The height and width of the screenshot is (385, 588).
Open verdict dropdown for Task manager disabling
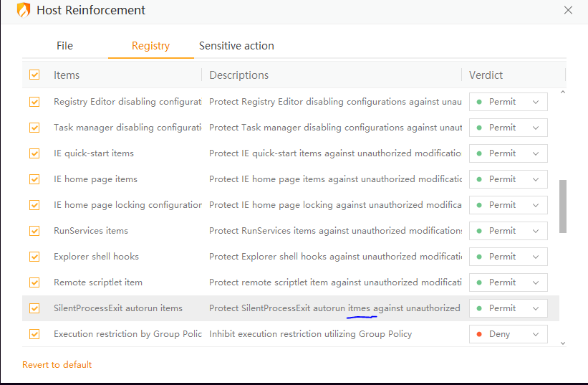[x=508, y=128]
